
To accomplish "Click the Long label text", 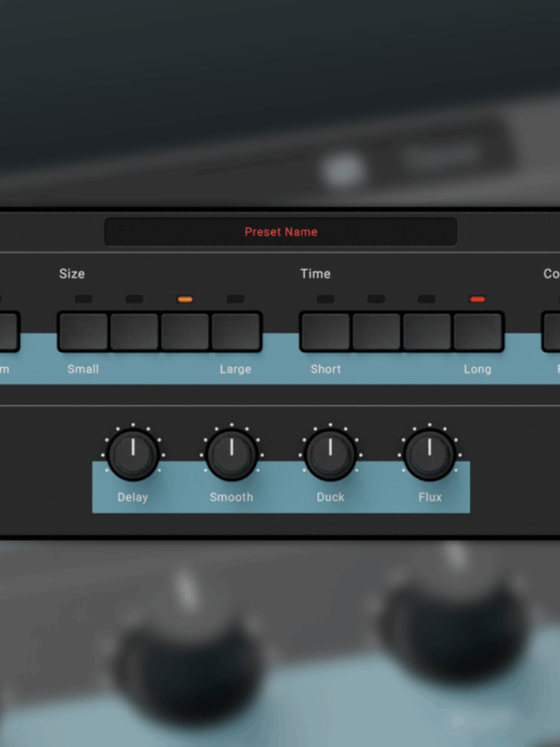I will [x=477, y=369].
